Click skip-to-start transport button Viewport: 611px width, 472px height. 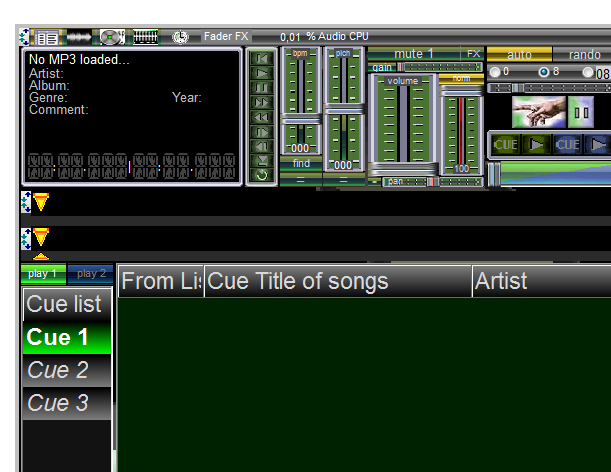tap(261, 59)
